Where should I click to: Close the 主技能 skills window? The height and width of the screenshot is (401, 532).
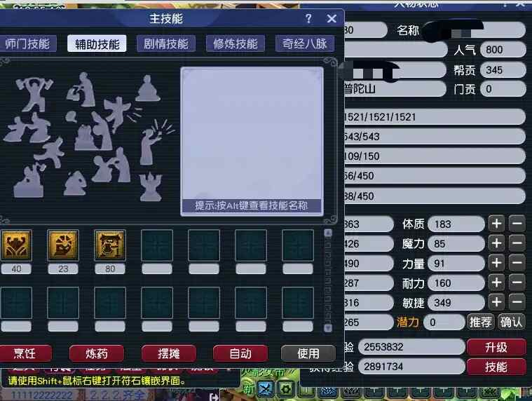point(332,18)
